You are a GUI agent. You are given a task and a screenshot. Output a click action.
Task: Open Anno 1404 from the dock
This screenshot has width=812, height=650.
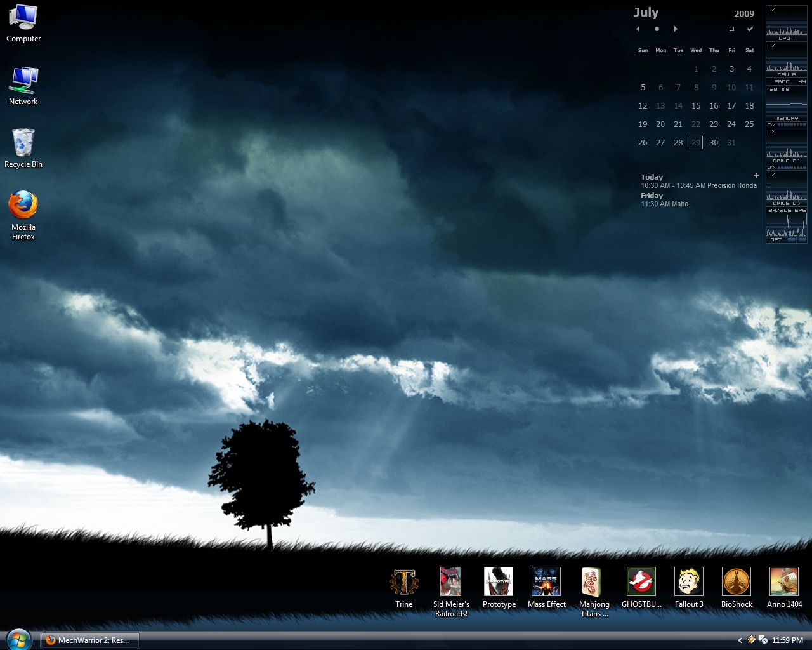pyautogui.click(x=784, y=582)
